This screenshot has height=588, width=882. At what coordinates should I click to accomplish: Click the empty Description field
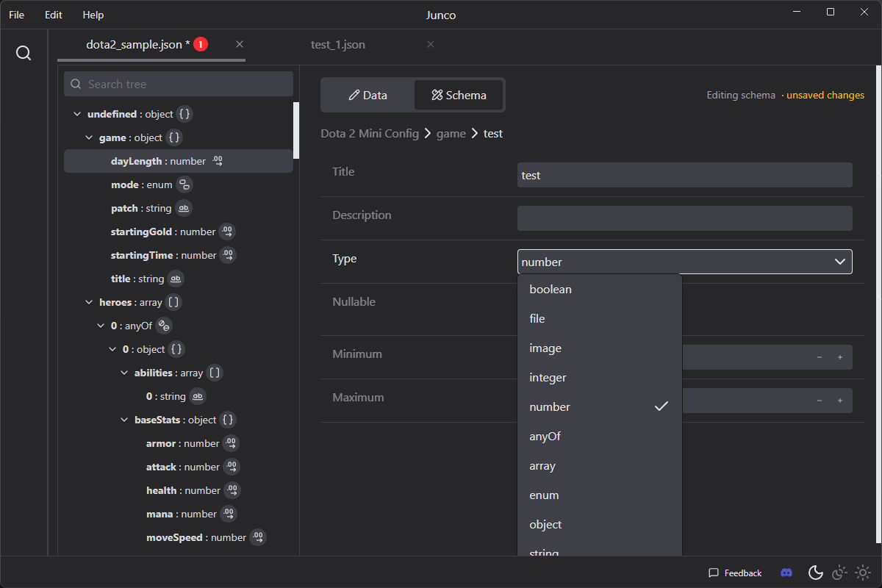point(685,218)
